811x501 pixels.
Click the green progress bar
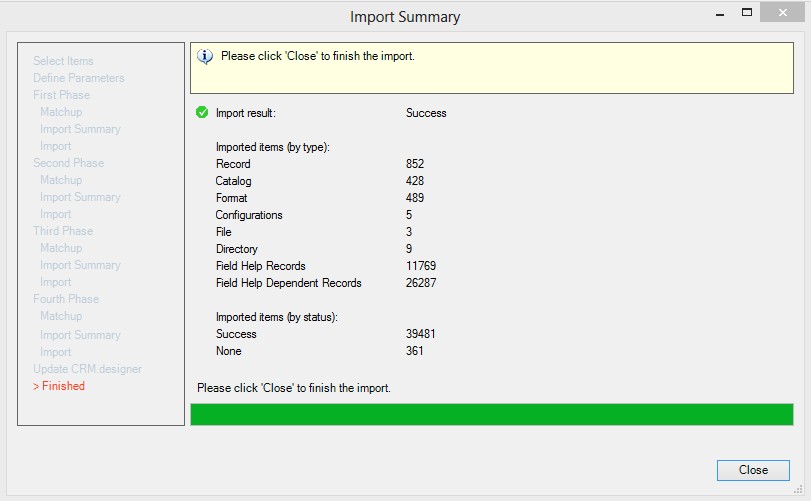[x=491, y=415]
